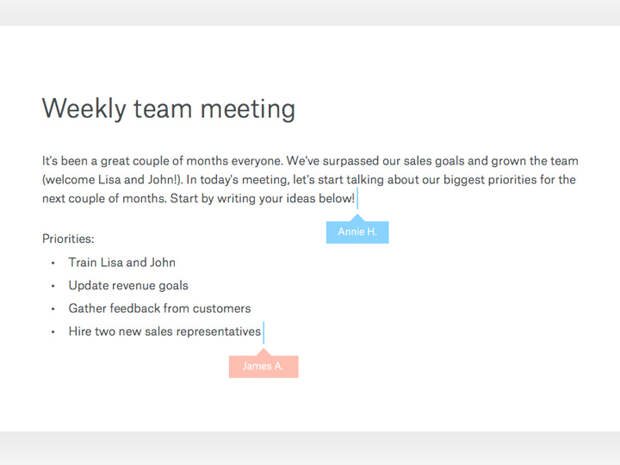The width and height of the screenshot is (620, 465).
Task: Click the text '(welcome Lisa and John!)'
Action: 112,180
